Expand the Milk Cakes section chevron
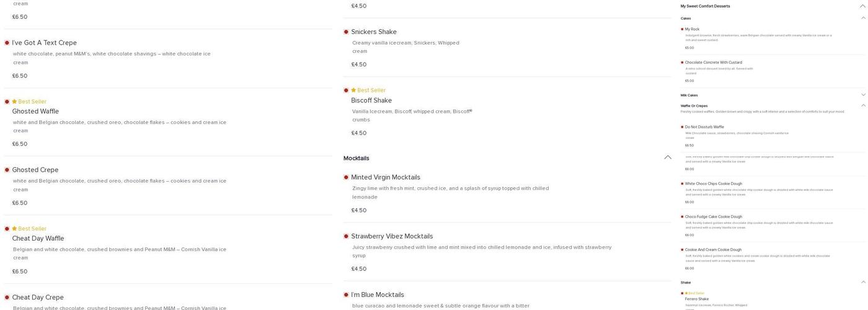The width and height of the screenshot is (868, 310). pyautogui.click(x=863, y=95)
